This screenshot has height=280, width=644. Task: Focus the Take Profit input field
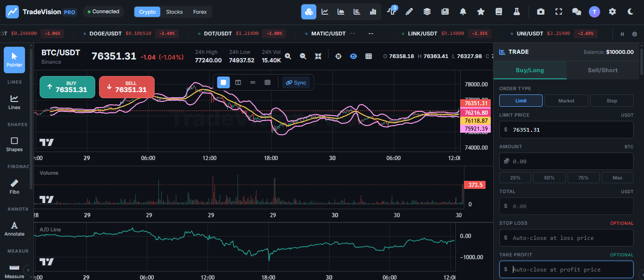566,269
